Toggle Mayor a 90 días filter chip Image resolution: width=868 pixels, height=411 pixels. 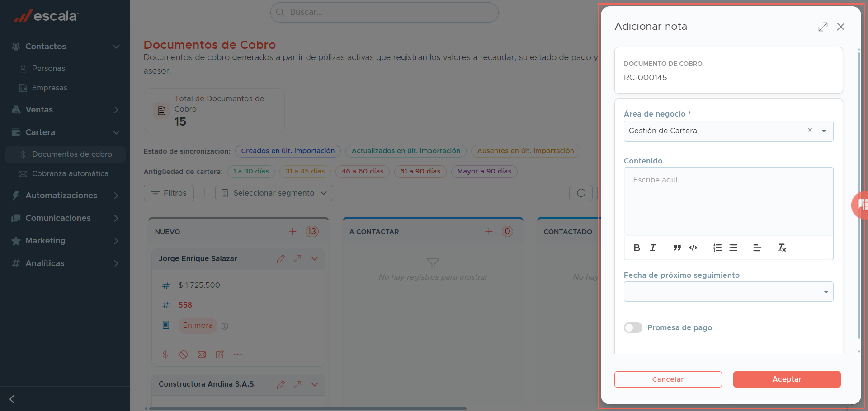tap(484, 171)
